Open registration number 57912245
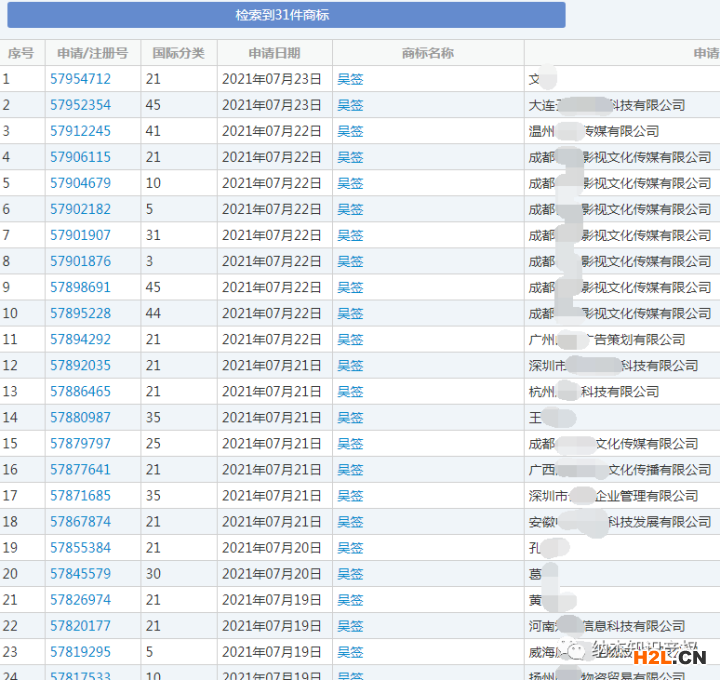Viewport: 720px width, 680px height. coord(80,131)
